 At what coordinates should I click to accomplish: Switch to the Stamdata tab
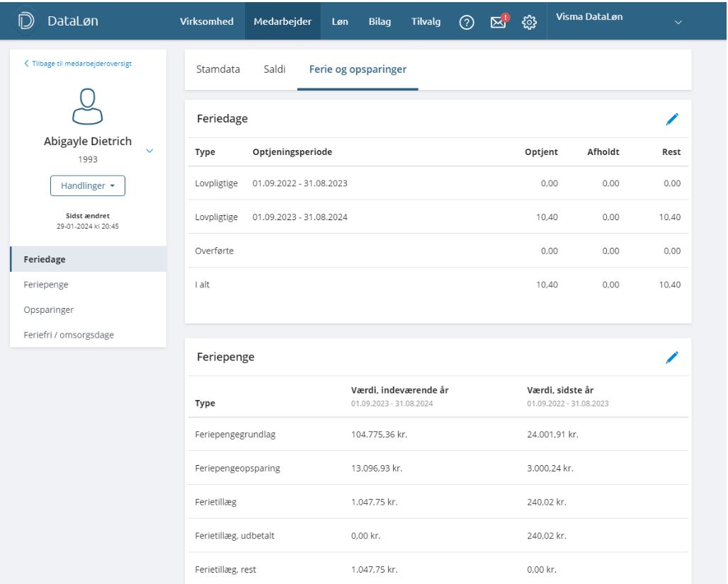coord(217,69)
